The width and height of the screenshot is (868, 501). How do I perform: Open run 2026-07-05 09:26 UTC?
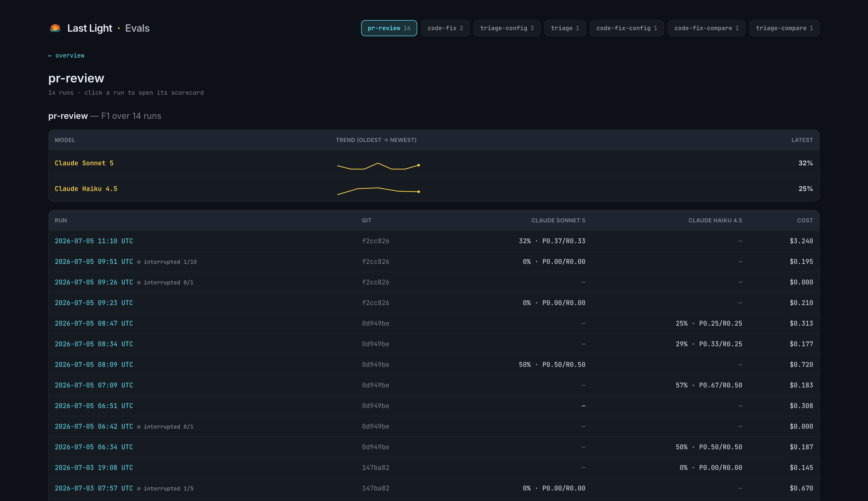93,282
